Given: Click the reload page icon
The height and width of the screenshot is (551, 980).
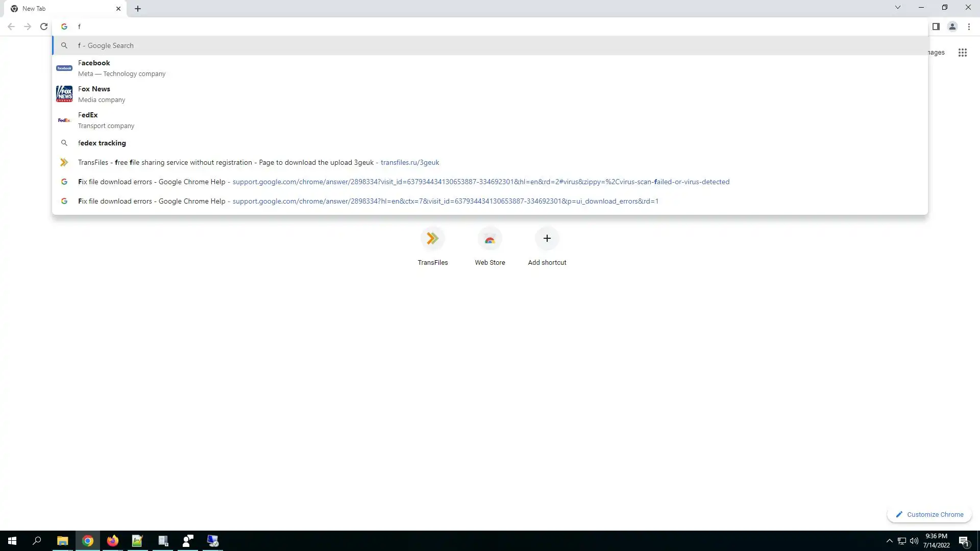Looking at the screenshot, I should pyautogui.click(x=44, y=27).
